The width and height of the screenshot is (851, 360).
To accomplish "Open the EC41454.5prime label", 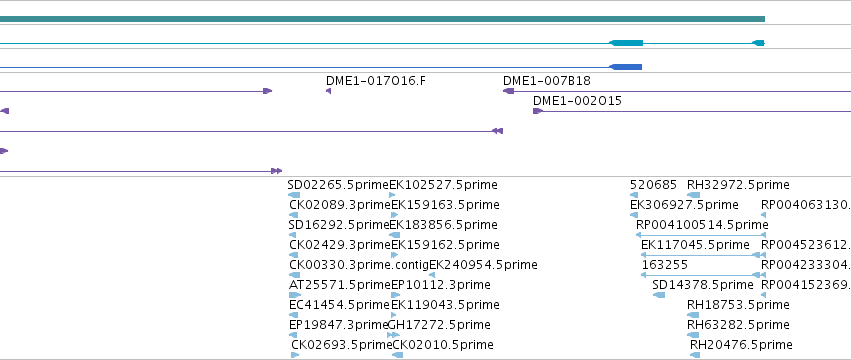I will (x=339, y=305).
